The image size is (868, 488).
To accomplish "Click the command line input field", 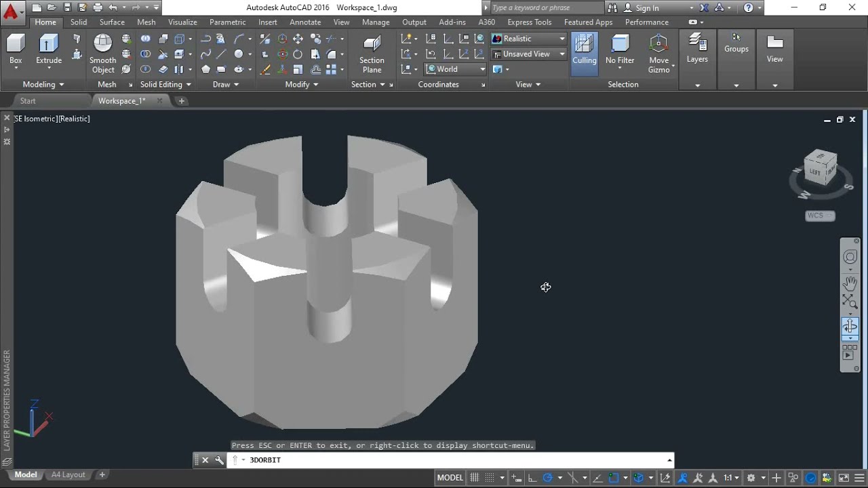I will click(454, 460).
